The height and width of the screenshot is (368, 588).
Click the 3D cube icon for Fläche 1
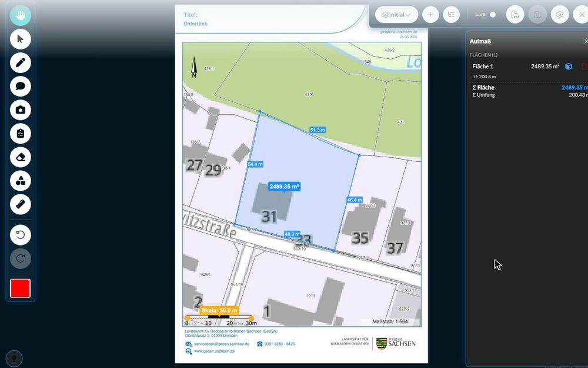[x=569, y=67]
